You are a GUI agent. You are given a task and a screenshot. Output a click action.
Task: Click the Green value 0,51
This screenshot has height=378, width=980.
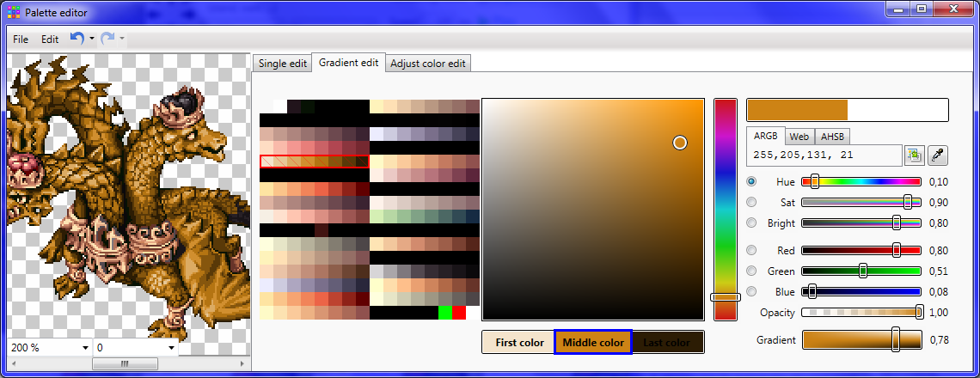(938, 271)
